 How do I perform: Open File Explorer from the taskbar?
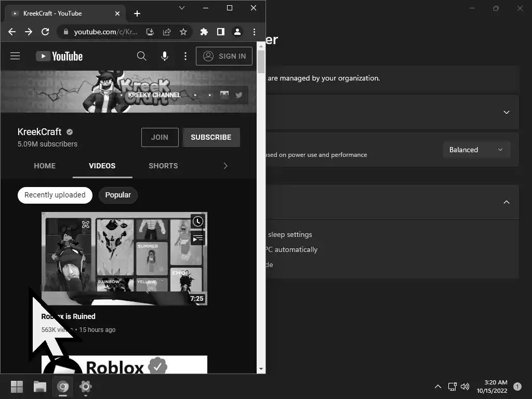[x=40, y=387]
